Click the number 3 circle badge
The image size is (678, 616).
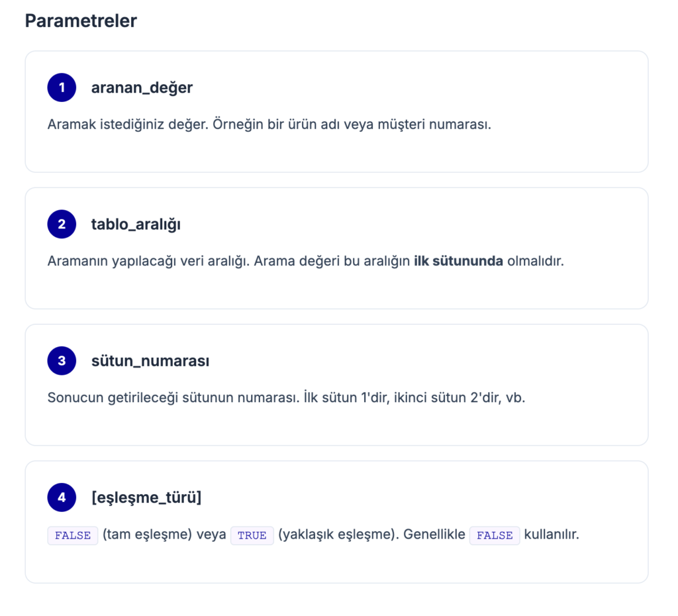(x=62, y=361)
